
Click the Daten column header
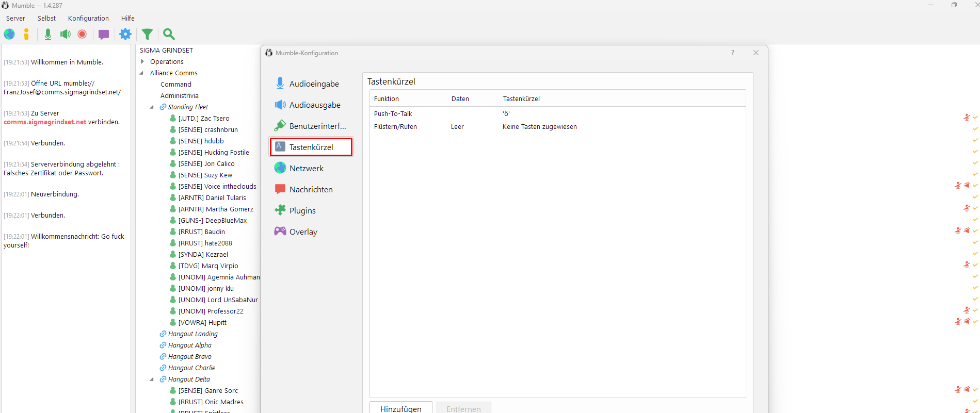pyautogui.click(x=460, y=98)
